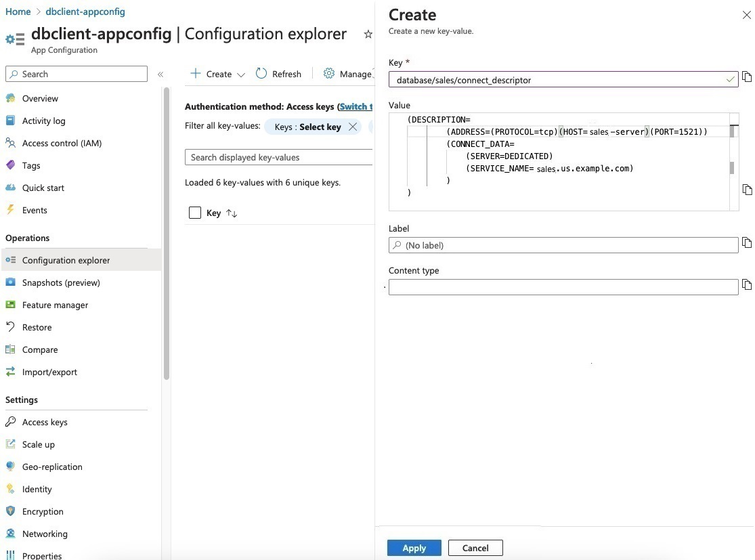The width and height of the screenshot is (755, 560).
Task: Click the Cancel button
Action: (475, 548)
